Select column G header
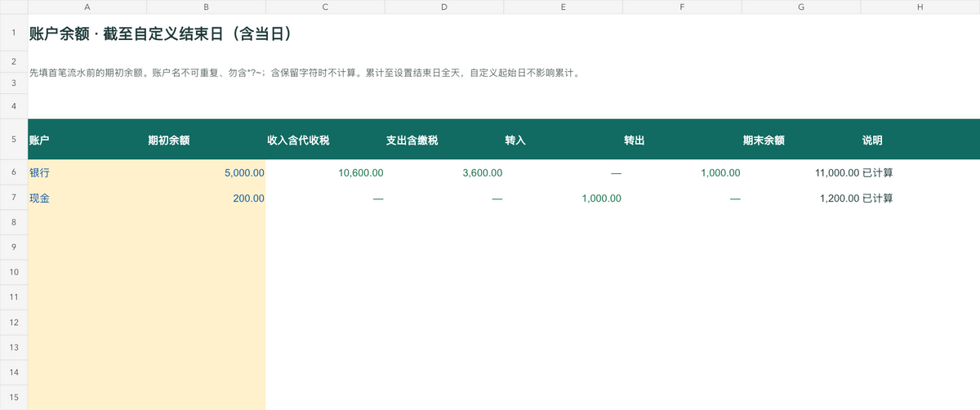The height and width of the screenshot is (410, 980). [x=801, y=7]
